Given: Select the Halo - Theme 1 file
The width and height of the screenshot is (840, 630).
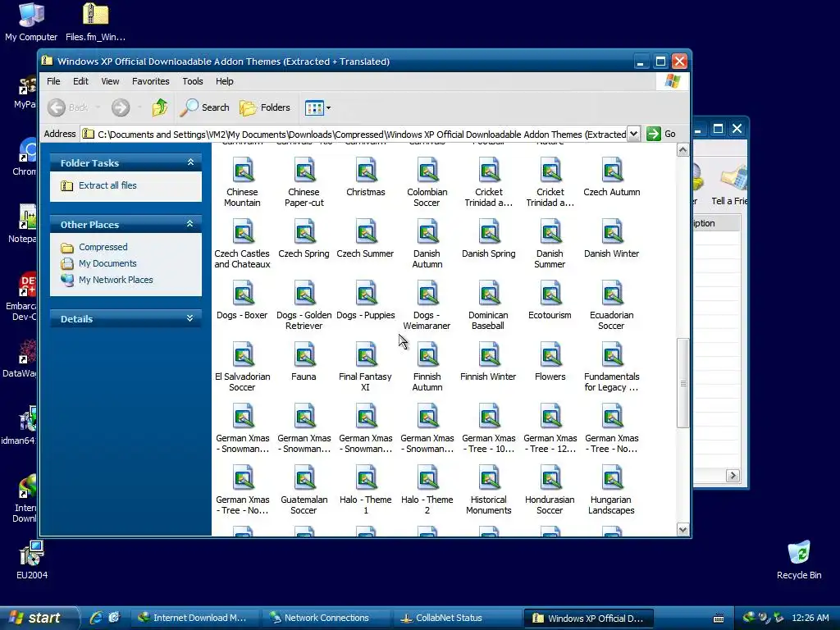Looking at the screenshot, I should click(366, 490).
